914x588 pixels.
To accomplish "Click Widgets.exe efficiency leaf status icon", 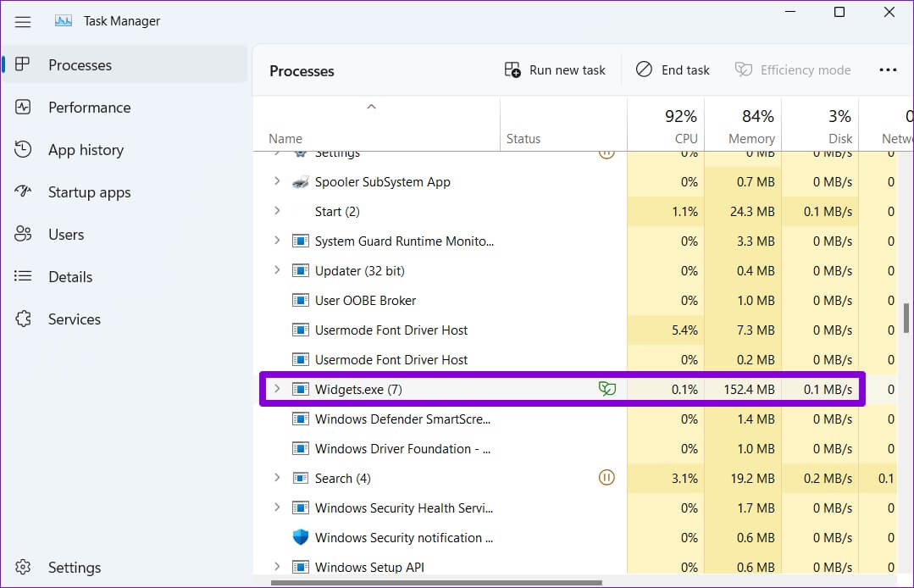I will coord(607,389).
